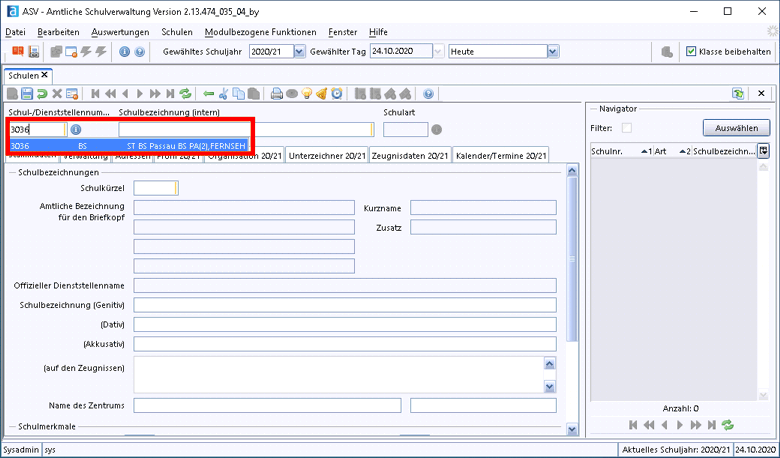Close the Schulen tab with its X
This screenshot has width=780, height=458.
[x=44, y=75]
